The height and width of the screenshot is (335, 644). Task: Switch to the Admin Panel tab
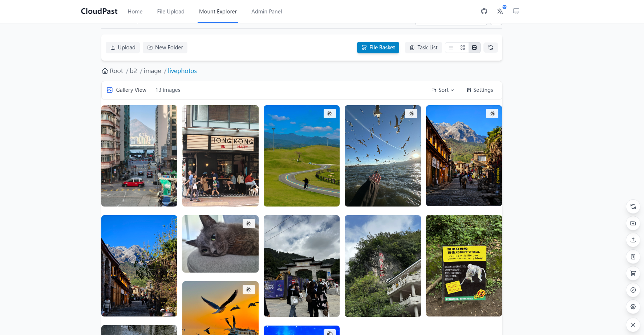pos(267,11)
